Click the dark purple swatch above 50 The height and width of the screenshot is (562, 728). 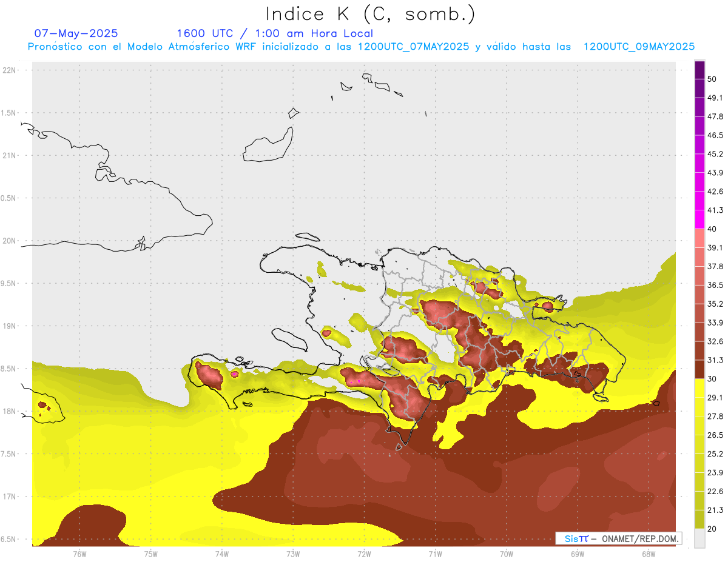[699, 70]
